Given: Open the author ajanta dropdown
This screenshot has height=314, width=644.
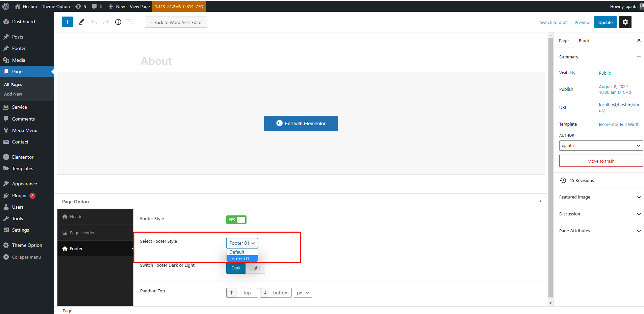Looking at the screenshot, I should pyautogui.click(x=601, y=146).
